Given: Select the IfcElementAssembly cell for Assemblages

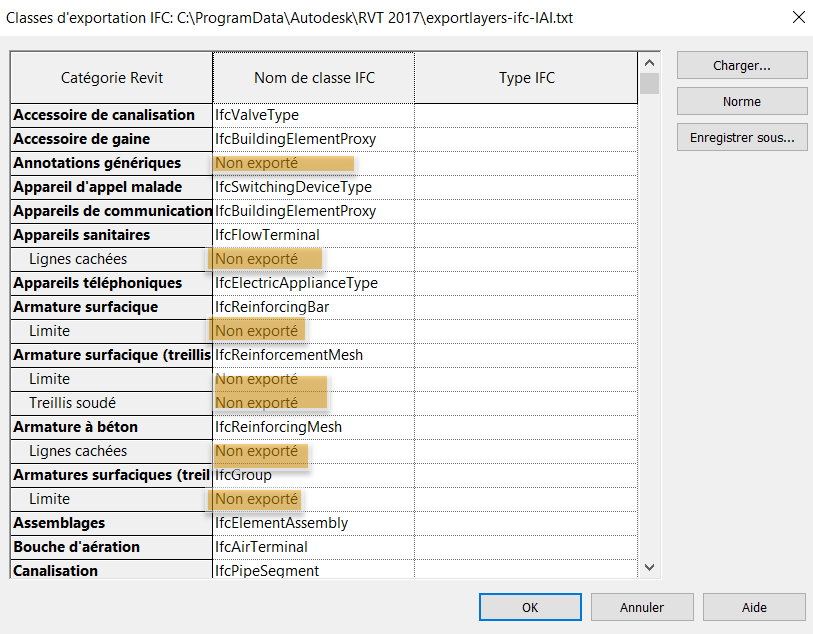Looking at the screenshot, I should tap(313, 523).
